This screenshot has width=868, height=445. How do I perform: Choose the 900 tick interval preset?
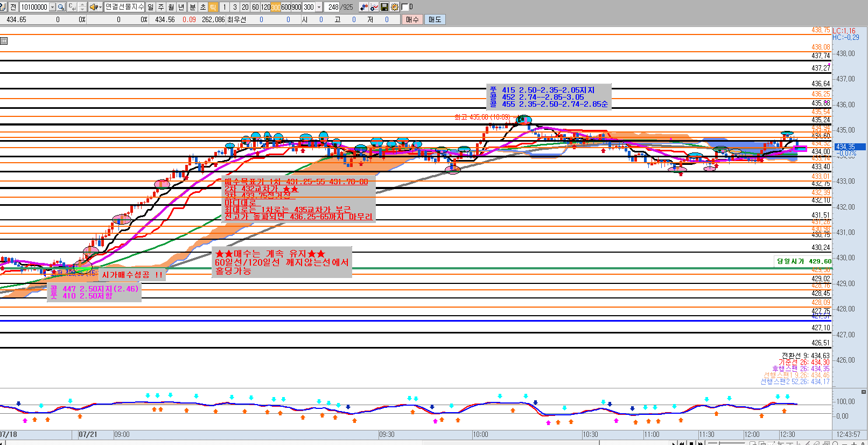point(296,7)
